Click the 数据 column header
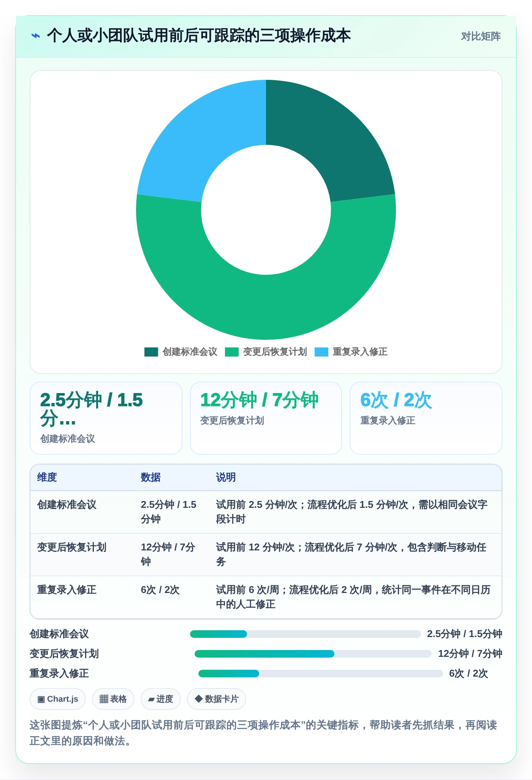Image resolution: width=532 pixels, height=780 pixels. (x=151, y=477)
